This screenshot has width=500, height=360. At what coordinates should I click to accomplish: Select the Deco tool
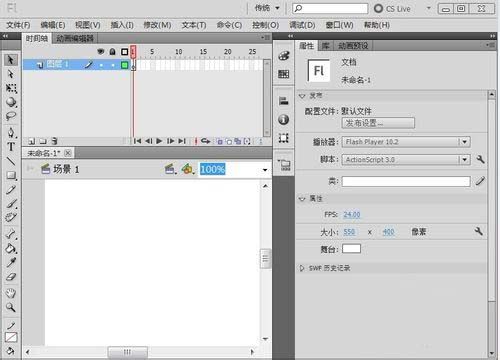(x=11, y=217)
